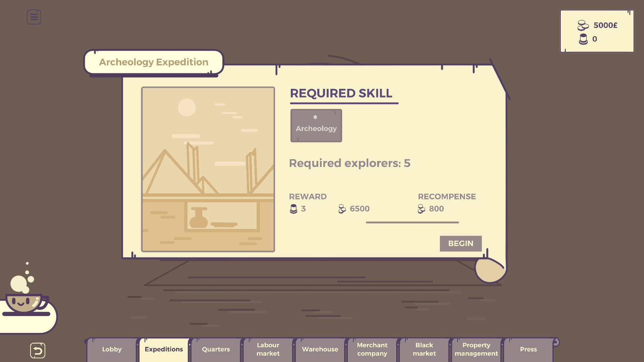The height and width of the screenshot is (362, 644).
Task: Select the Lobby tab
Action: click(112, 349)
